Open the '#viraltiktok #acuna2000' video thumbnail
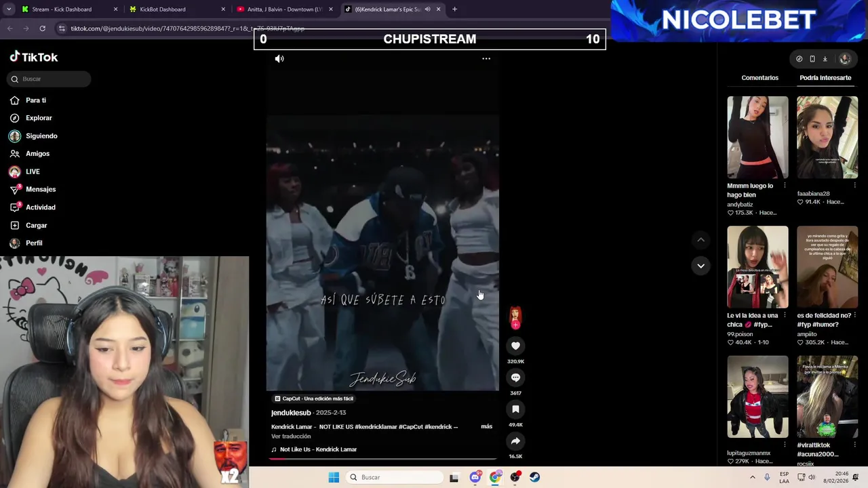The width and height of the screenshot is (868, 488). click(827, 396)
